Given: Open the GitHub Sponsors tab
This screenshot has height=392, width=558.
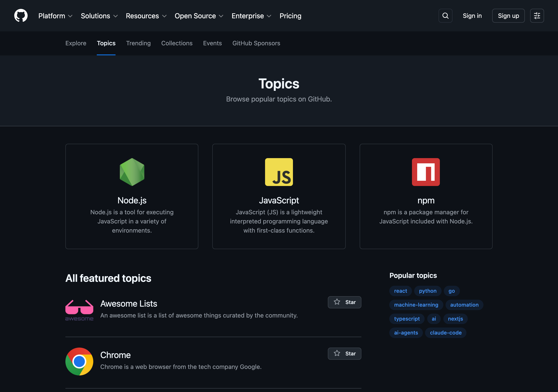Looking at the screenshot, I should click(256, 43).
